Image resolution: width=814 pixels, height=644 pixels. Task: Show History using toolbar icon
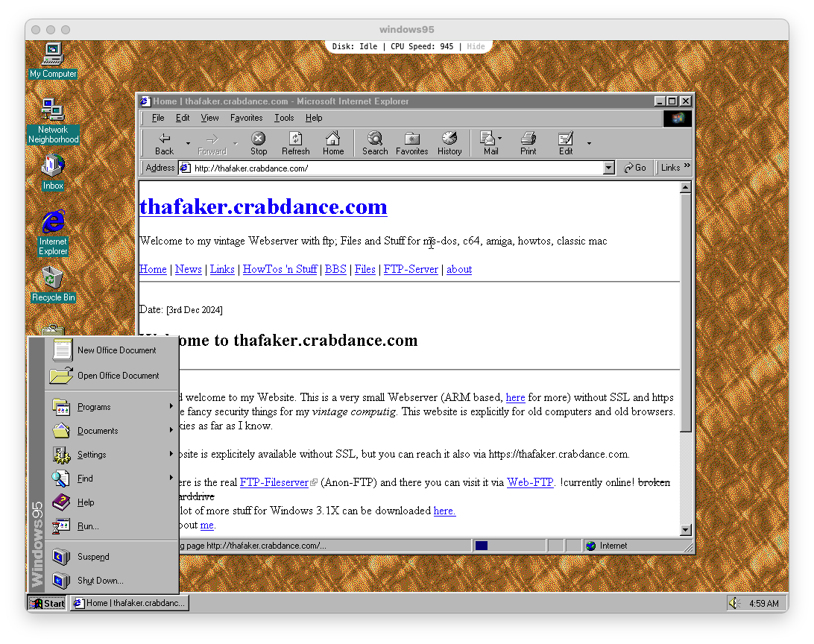449,139
